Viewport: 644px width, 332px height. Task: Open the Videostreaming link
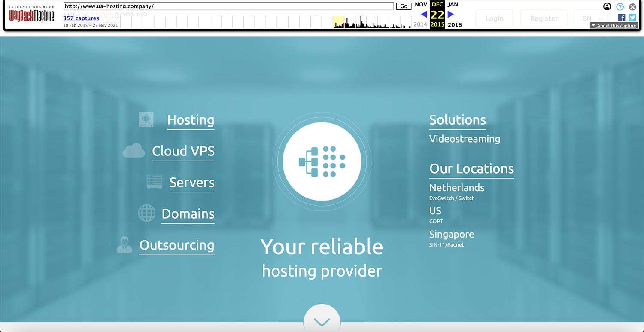(x=465, y=139)
